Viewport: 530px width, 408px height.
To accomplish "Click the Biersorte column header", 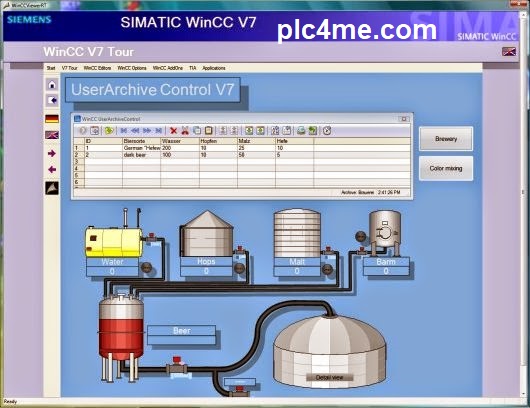I will (141, 141).
